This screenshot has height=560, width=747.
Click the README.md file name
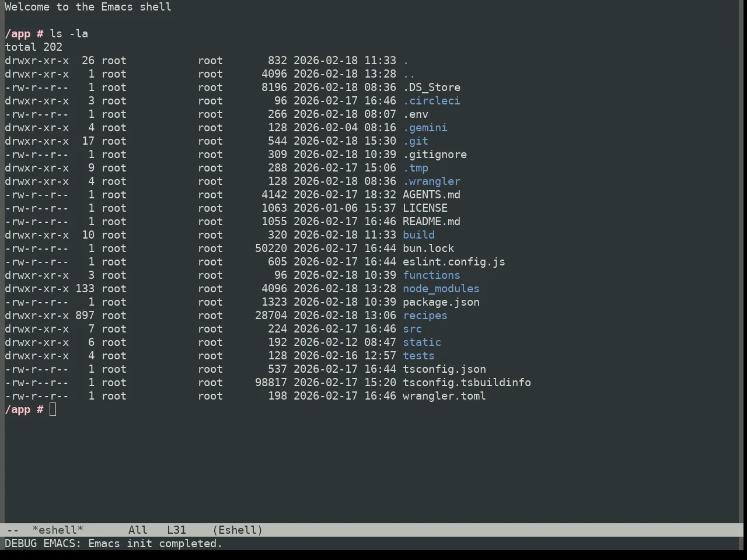(x=431, y=222)
